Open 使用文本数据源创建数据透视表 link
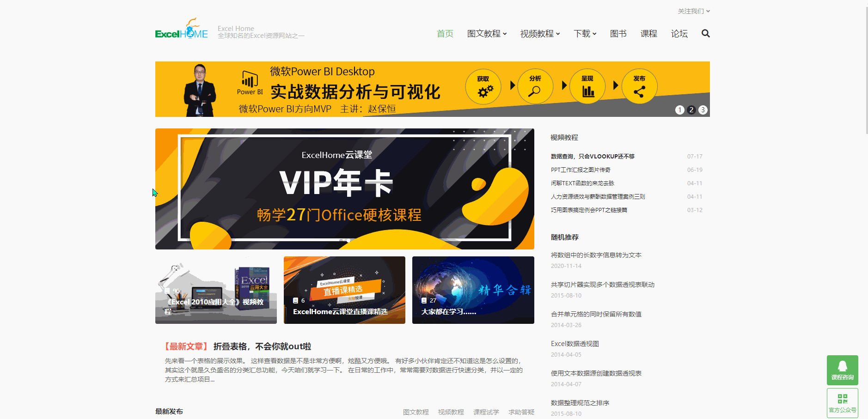 (596, 373)
